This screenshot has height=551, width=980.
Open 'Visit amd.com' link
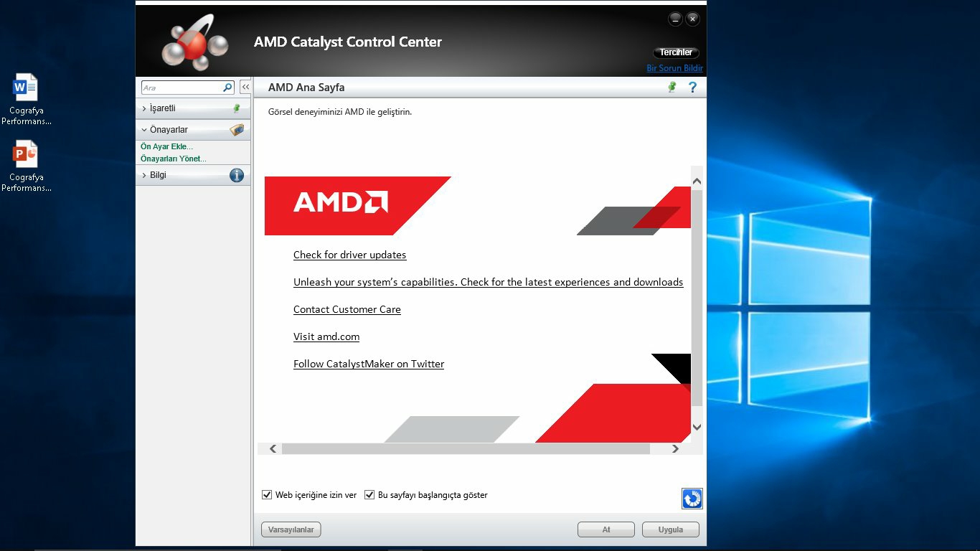coord(326,336)
